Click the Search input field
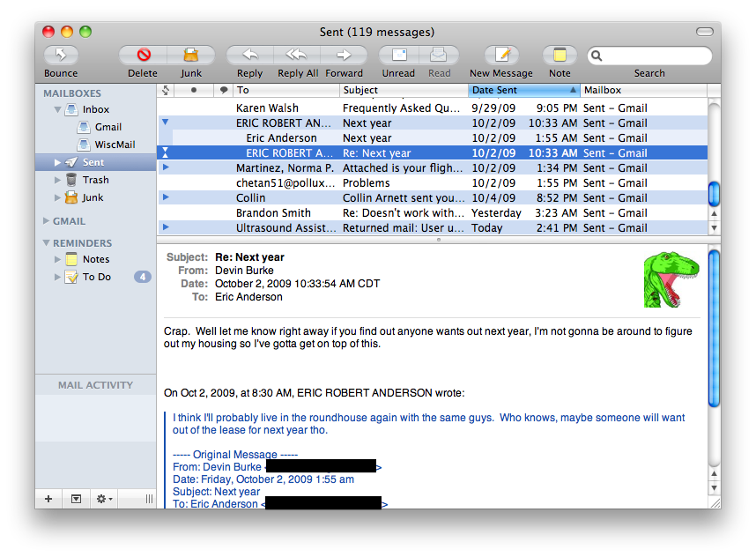 [x=649, y=56]
